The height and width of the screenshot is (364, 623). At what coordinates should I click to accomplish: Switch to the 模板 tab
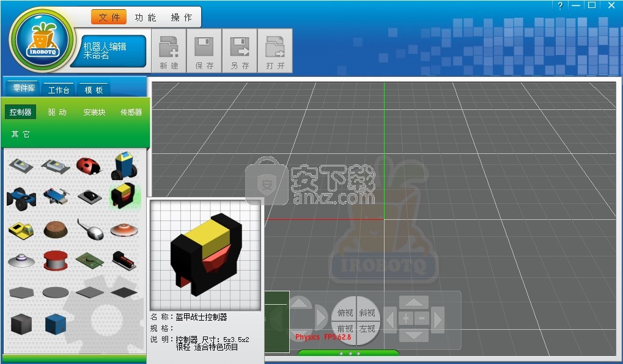(x=94, y=90)
